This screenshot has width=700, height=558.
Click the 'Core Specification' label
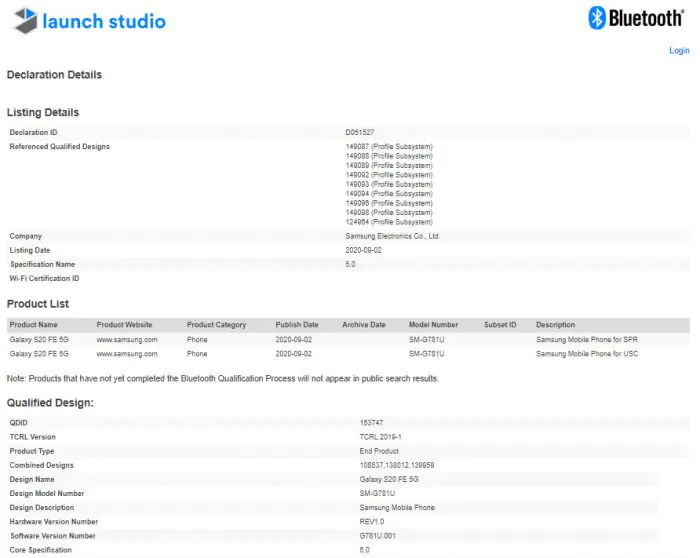(x=40, y=550)
